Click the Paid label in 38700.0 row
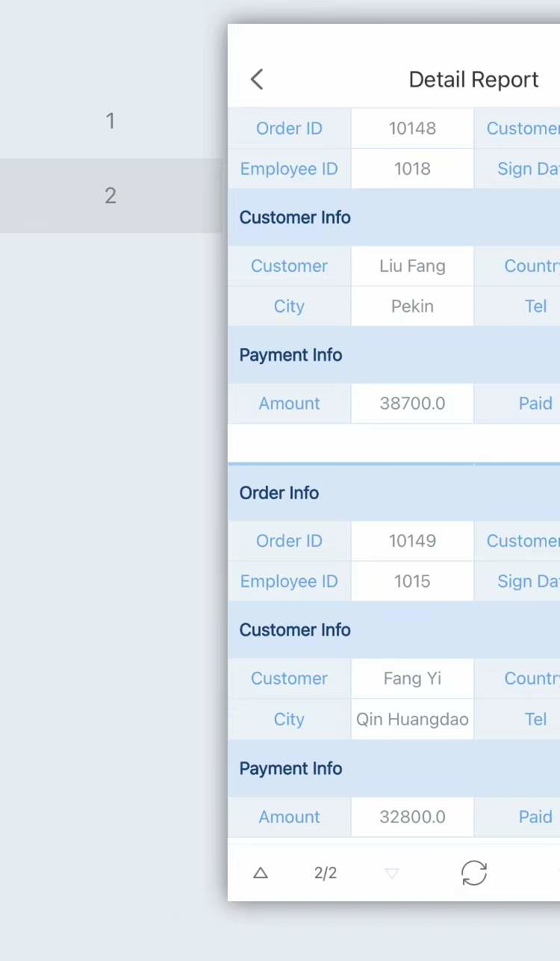 coord(535,404)
